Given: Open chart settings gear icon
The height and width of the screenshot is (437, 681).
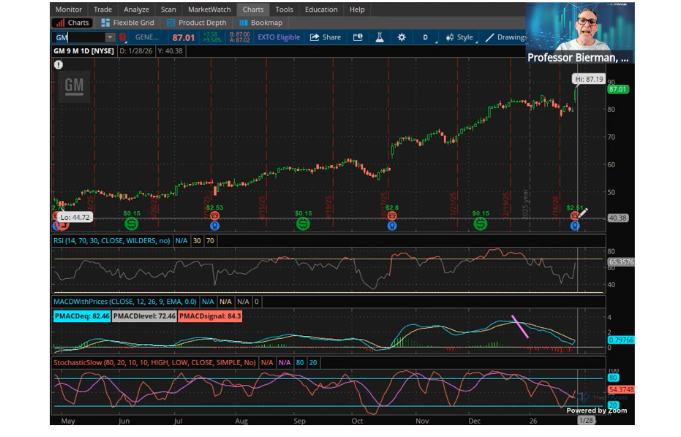Looking at the screenshot, I should [x=400, y=37].
